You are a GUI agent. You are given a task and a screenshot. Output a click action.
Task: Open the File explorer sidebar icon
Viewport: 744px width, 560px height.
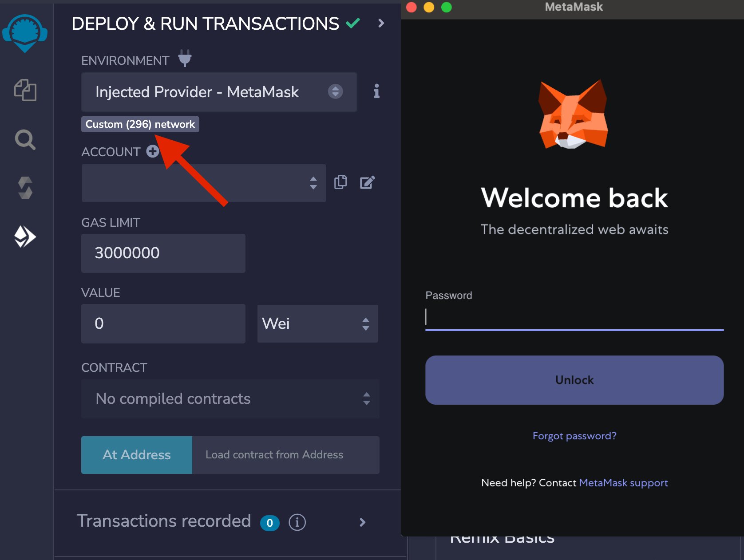25,90
